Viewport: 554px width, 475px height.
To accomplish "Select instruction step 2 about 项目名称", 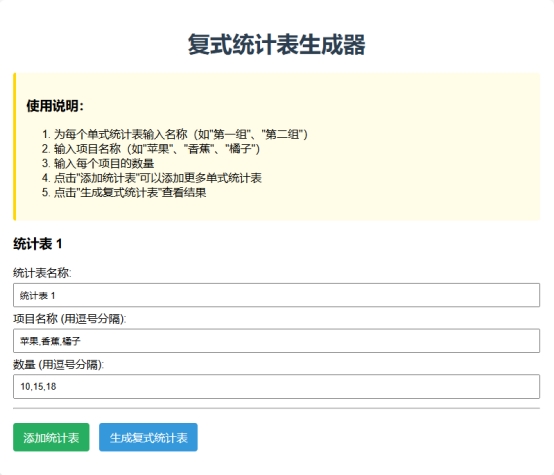I will pos(151,149).
